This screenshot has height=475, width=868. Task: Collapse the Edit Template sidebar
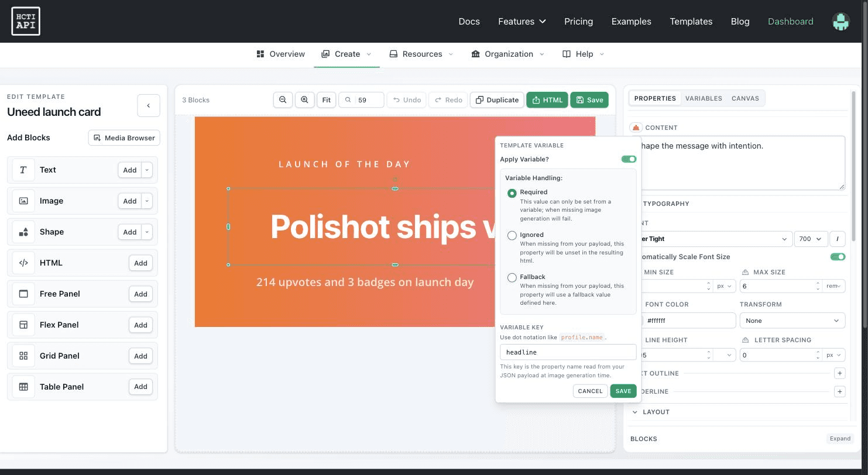(x=149, y=106)
